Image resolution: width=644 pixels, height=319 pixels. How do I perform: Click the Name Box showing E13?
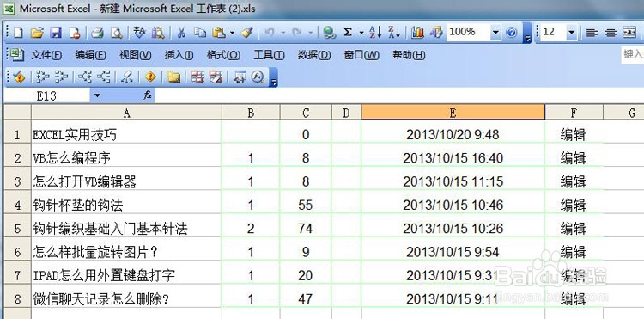47,95
